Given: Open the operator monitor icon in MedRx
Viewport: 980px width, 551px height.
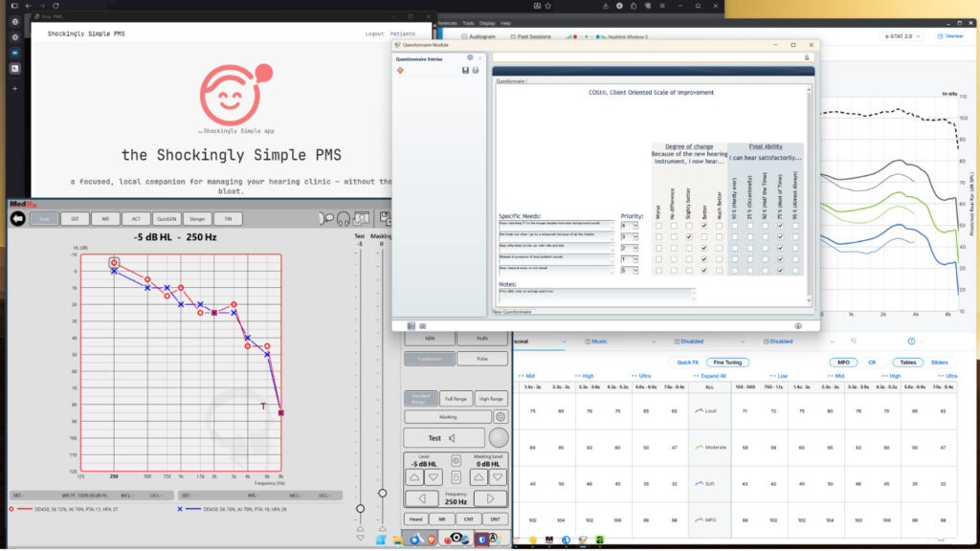Looking at the screenshot, I should click(361, 219).
